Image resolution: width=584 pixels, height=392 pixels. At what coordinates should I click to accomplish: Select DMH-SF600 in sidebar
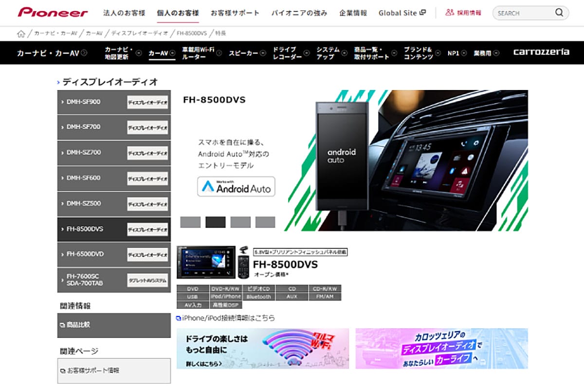114,178
